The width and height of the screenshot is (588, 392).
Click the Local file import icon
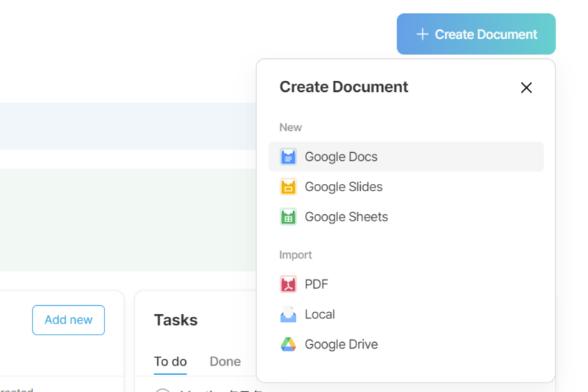288,314
